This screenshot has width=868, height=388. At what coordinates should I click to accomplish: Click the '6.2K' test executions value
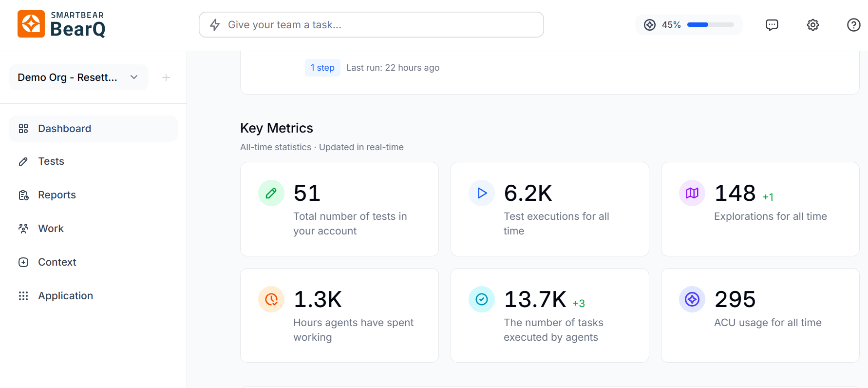[528, 193]
